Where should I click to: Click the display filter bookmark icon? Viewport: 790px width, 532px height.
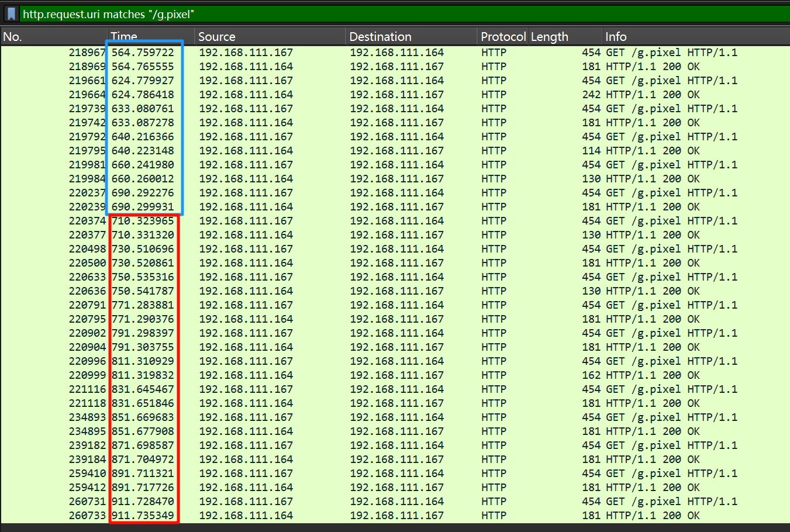click(11, 13)
